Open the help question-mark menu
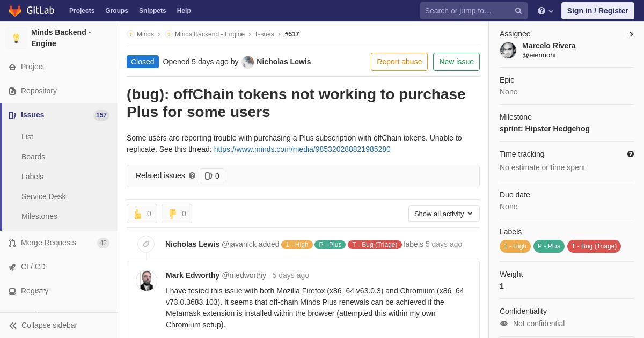This screenshot has height=338, width=644. point(545,11)
